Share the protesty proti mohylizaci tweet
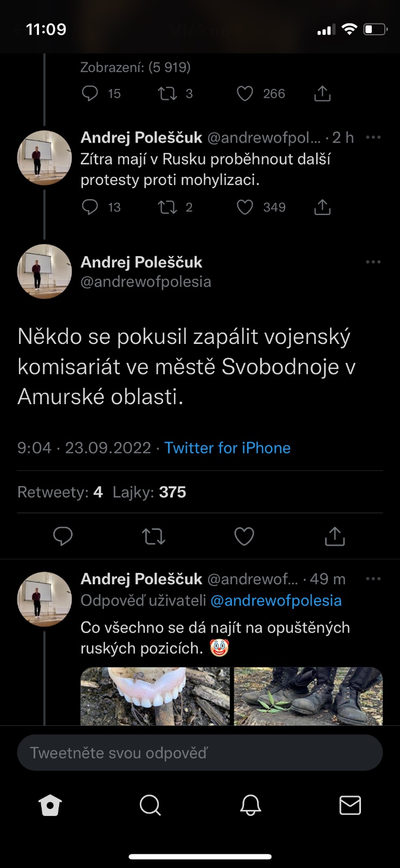The width and height of the screenshot is (400, 868). (x=322, y=207)
